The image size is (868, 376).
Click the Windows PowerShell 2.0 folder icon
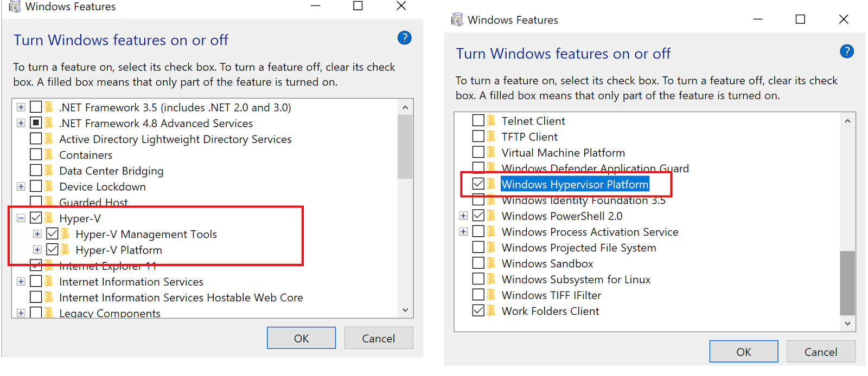tap(492, 216)
